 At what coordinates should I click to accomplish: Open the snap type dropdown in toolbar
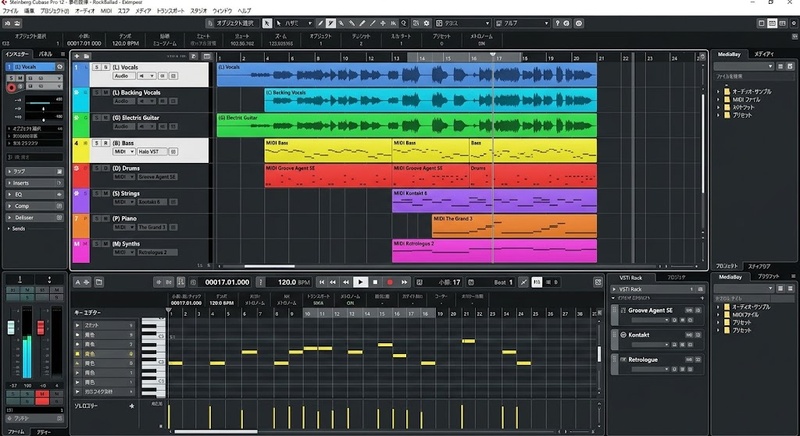click(x=464, y=23)
